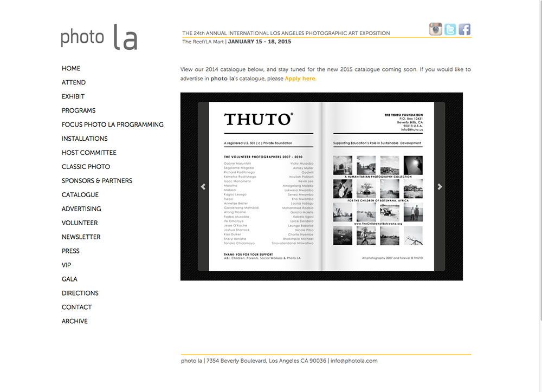Open the Twitter social icon
The image size is (542, 392).
450,29
